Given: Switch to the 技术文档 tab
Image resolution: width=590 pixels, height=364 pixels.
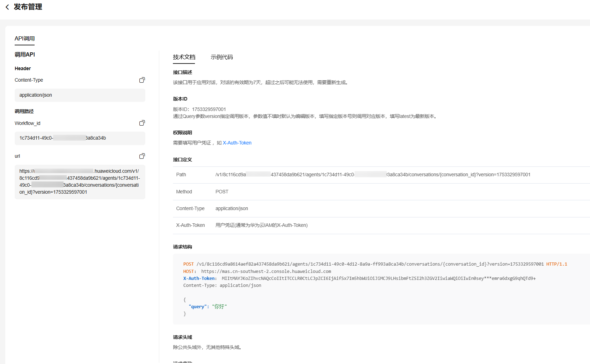Looking at the screenshot, I should (x=184, y=57).
